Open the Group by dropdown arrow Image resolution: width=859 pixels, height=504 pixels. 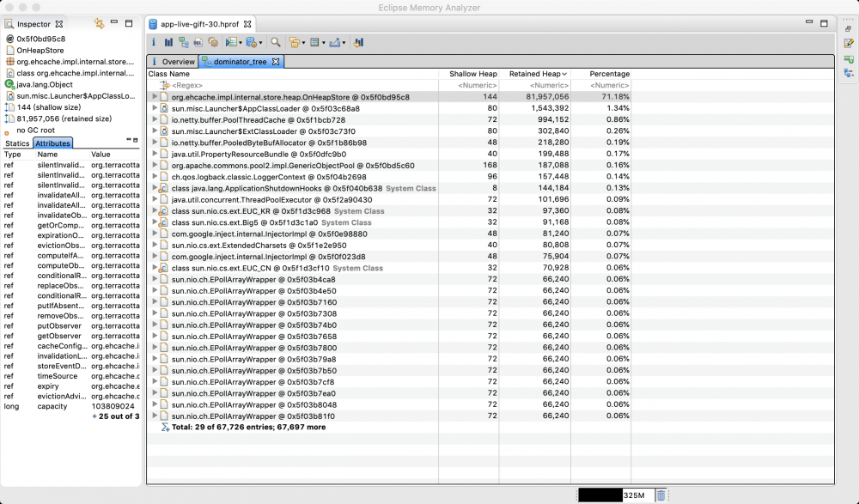coord(303,43)
